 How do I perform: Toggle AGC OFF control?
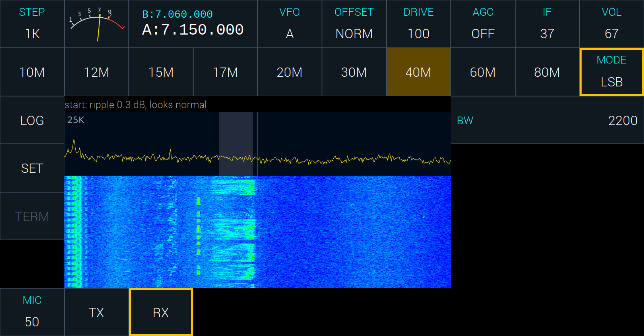[x=483, y=24]
